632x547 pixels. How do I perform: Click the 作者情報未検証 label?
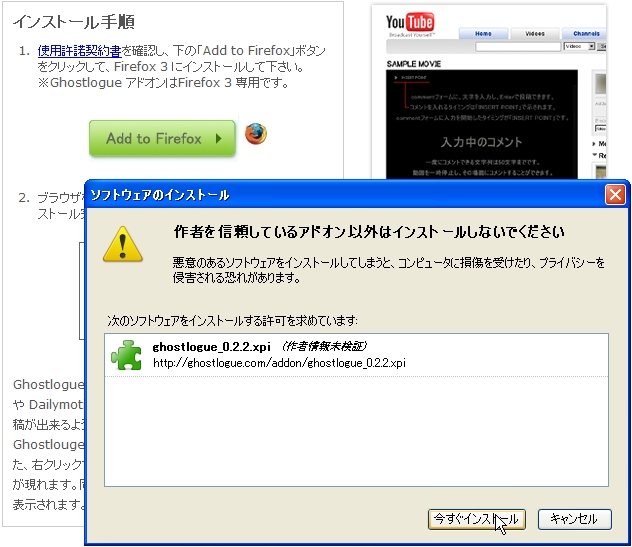(324, 346)
